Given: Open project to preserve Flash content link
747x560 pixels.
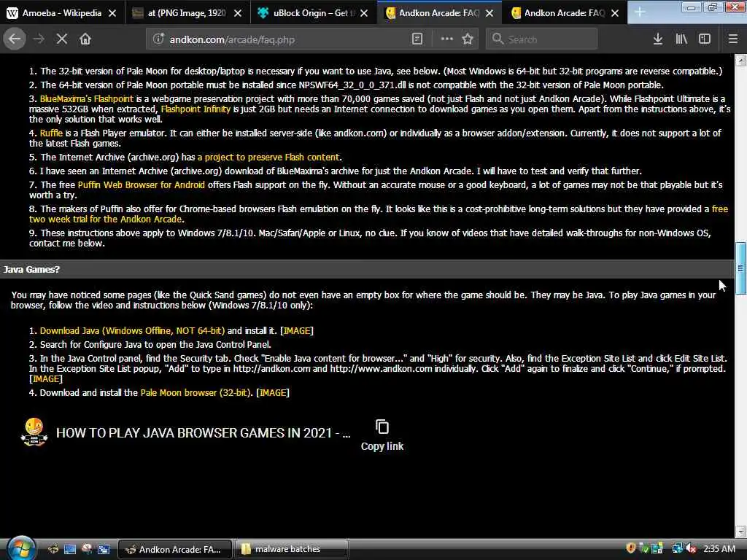Looking at the screenshot, I should tap(268, 157).
